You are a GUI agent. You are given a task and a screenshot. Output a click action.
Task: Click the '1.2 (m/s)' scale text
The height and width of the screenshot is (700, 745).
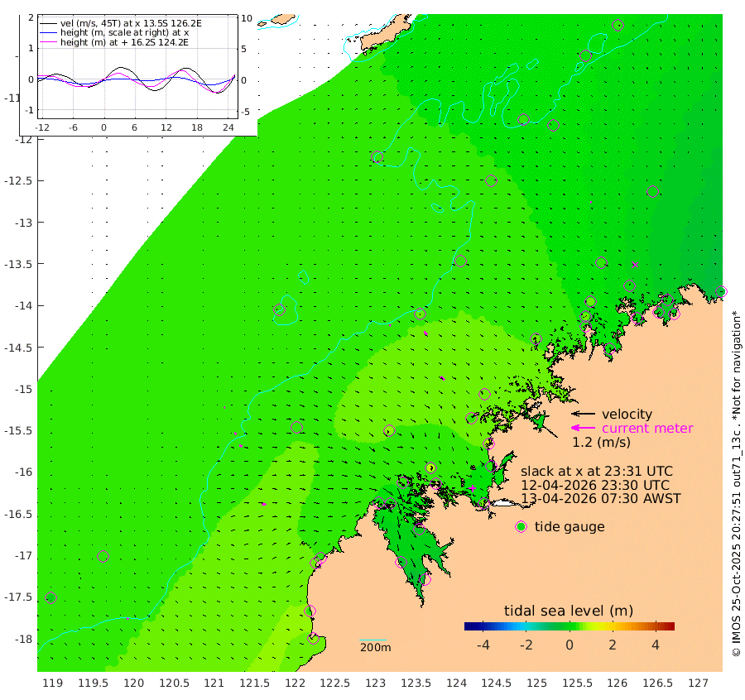[601, 442]
